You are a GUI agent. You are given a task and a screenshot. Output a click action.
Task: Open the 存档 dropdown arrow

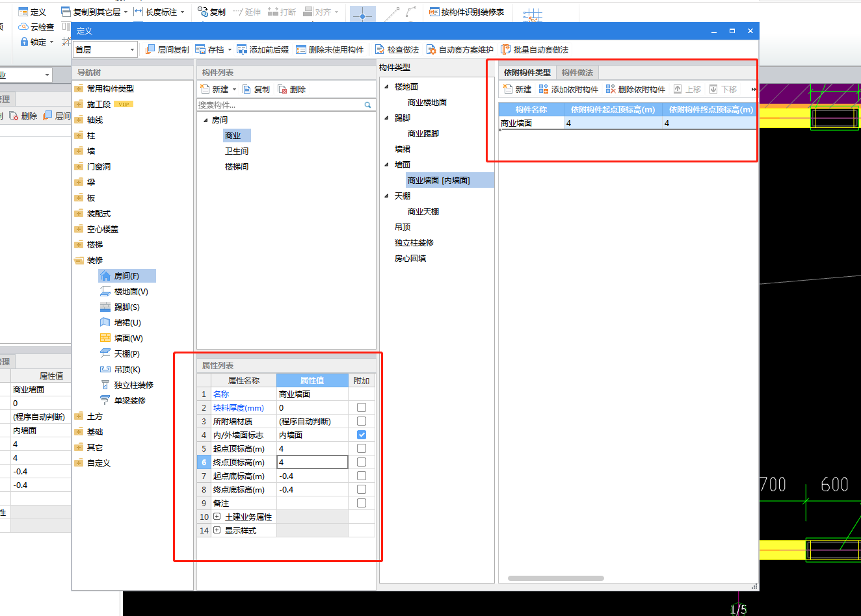(230, 49)
